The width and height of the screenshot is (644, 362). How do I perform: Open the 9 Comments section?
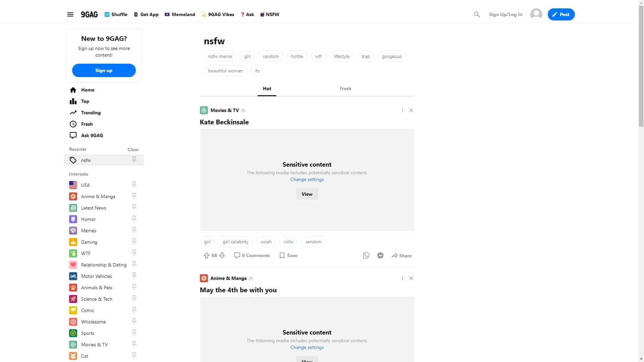tap(252, 256)
